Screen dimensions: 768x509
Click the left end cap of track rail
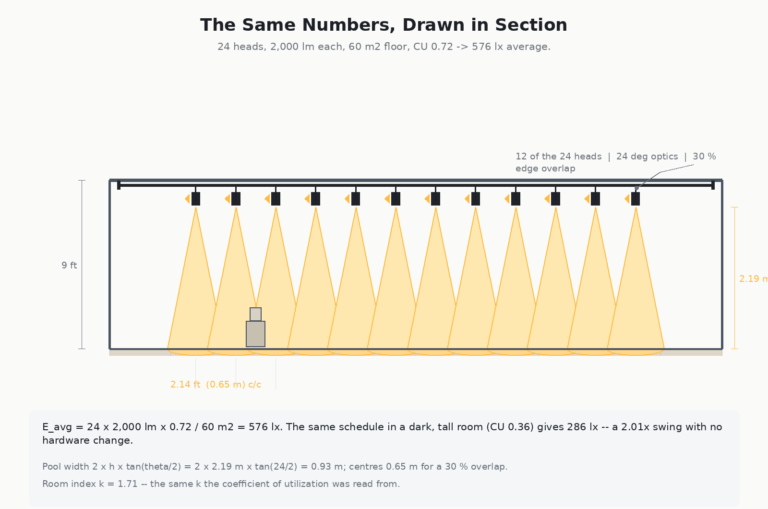[x=119, y=185]
